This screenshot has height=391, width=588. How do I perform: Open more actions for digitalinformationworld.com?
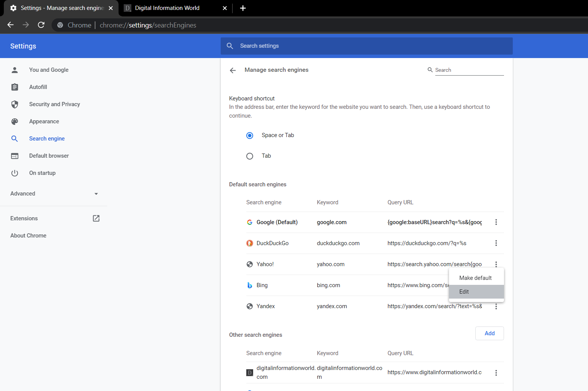(496, 373)
